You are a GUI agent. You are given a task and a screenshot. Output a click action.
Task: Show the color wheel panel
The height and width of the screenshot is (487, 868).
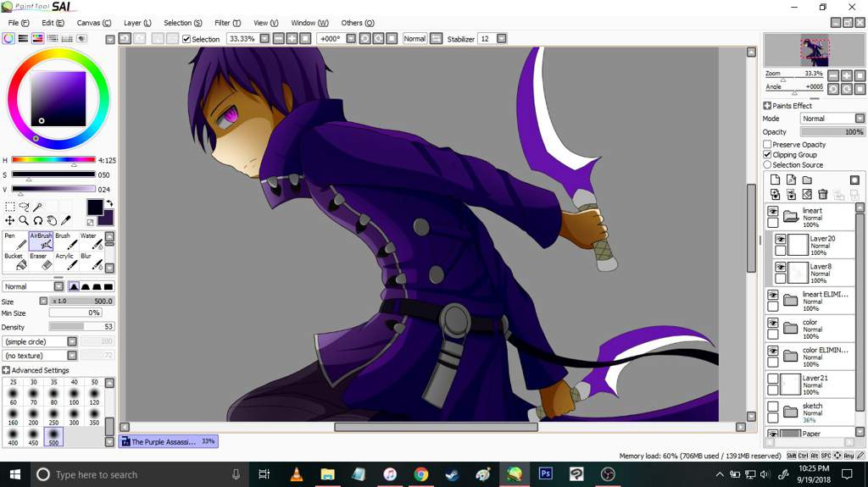8,38
